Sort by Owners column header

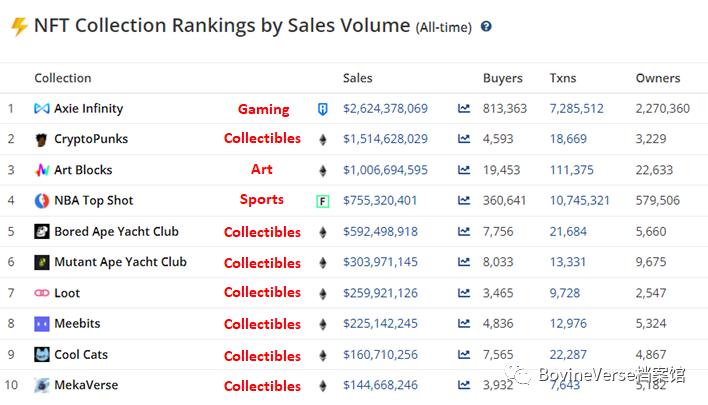[657, 78]
